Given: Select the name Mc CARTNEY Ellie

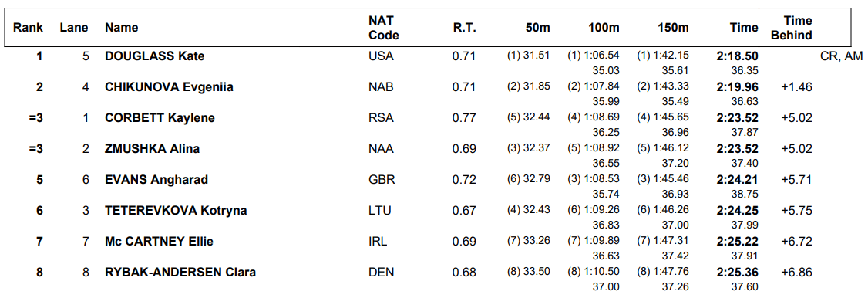Looking at the screenshot, I should (x=159, y=242).
